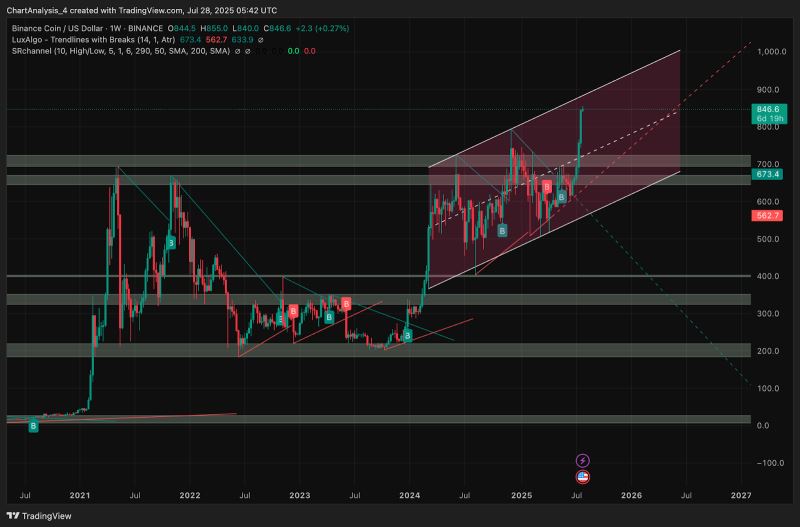Click the red B marker in early 2025
The width and height of the screenshot is (800, 527).
click(547, 186)
